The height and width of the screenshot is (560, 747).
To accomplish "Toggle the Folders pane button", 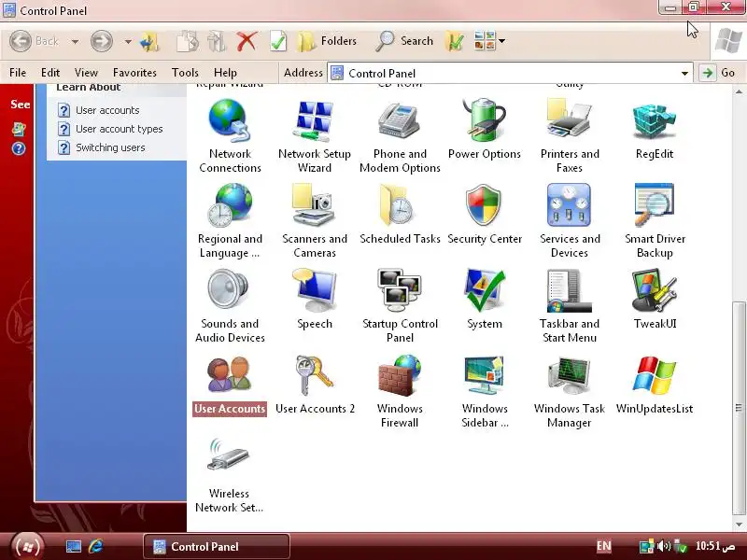I will (x=327, y=41).
